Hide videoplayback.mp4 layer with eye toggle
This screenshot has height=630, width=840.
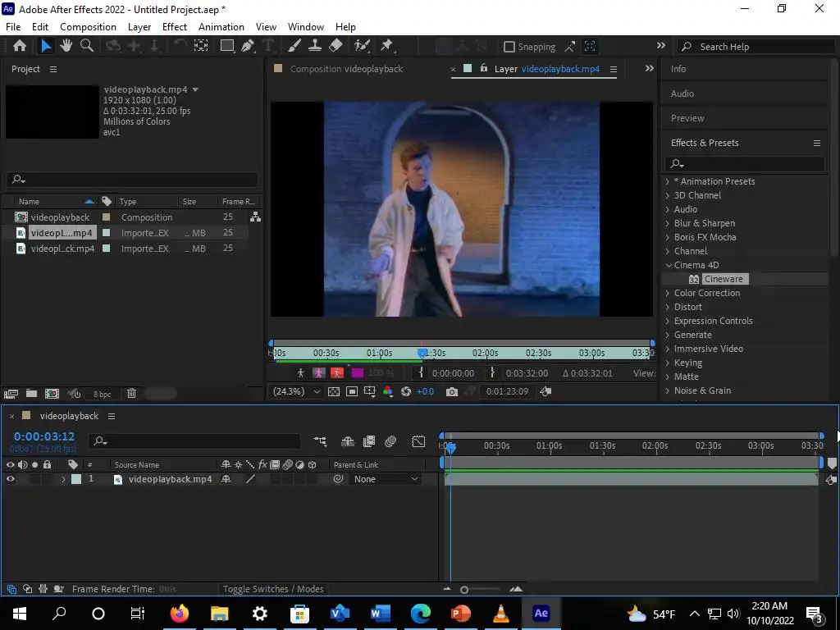10,479
